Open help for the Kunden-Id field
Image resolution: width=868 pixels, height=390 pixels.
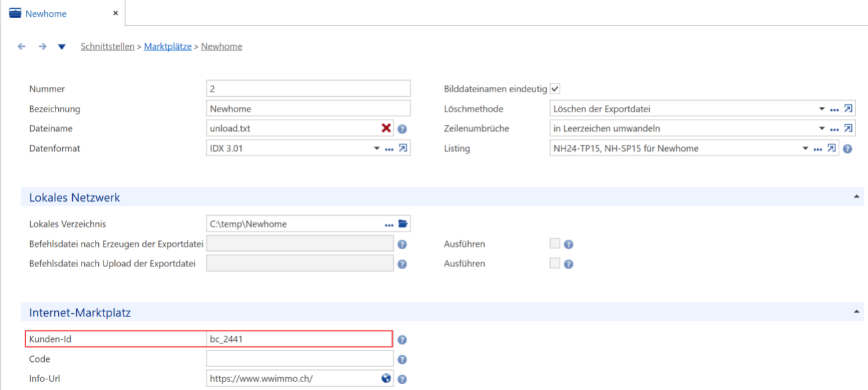coord(403,340)
